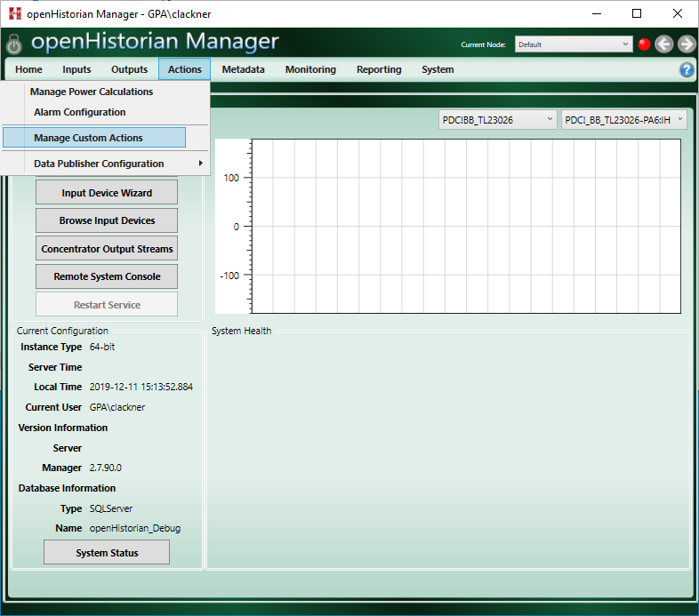Go forward with the right arrow button
The height and width of the screenshot is (616, 699).
point(687,44)
